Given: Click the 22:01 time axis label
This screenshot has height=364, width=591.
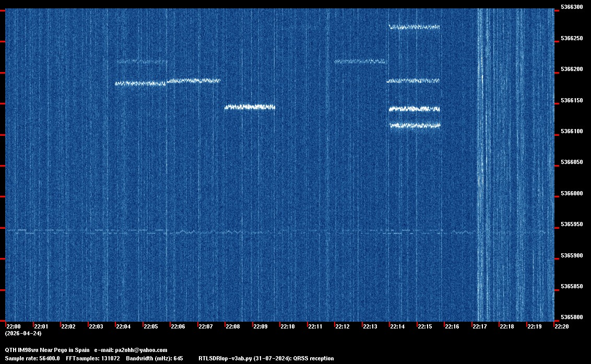Looking at the screenshot, I should point(41,326).
